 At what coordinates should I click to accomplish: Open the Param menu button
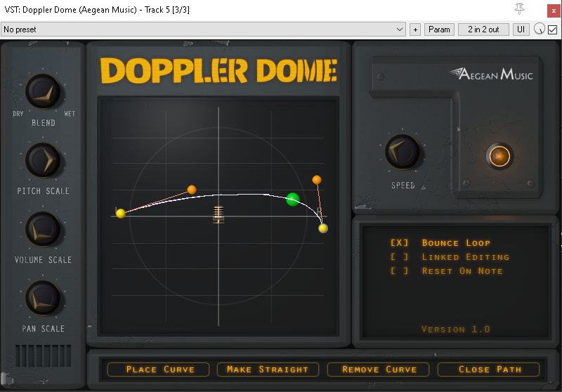[439, 30]
